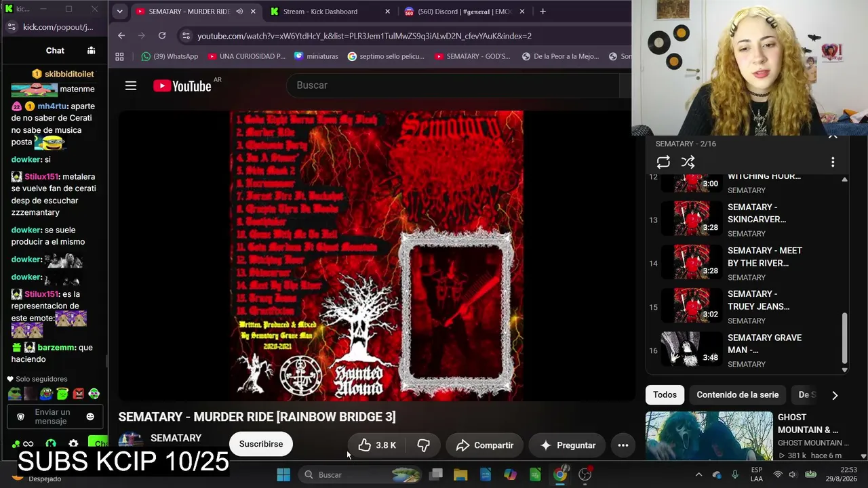This screenshot has width=868, height=488.
Task: Open the septimo sello bookmark
Action: pyautogui.click(x=386, y=57)
